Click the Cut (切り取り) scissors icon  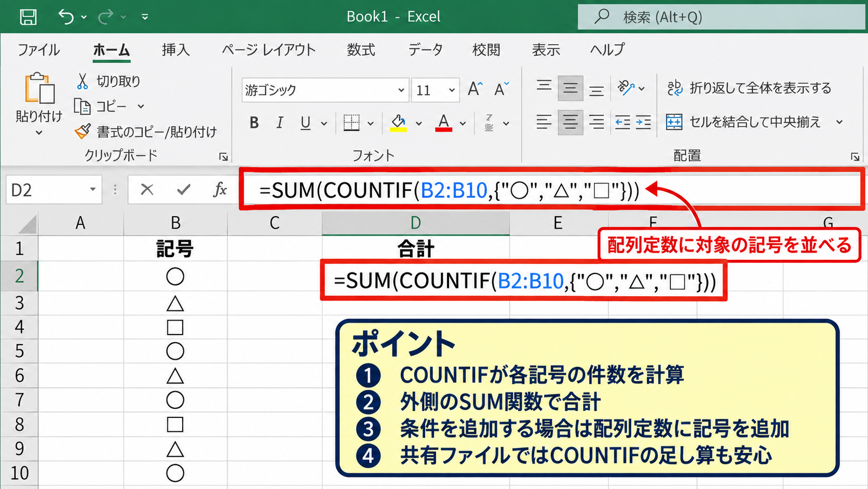[x=83, y=81]
